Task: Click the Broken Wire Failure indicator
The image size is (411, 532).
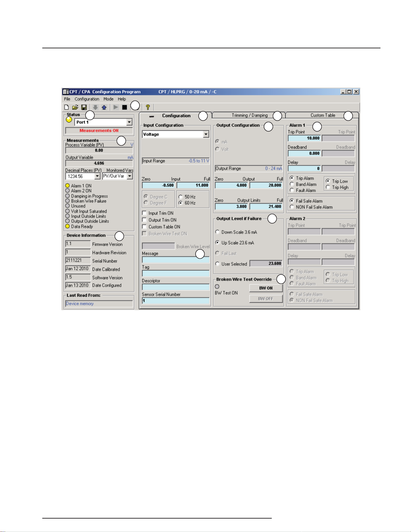Action: tap(67, 201)
